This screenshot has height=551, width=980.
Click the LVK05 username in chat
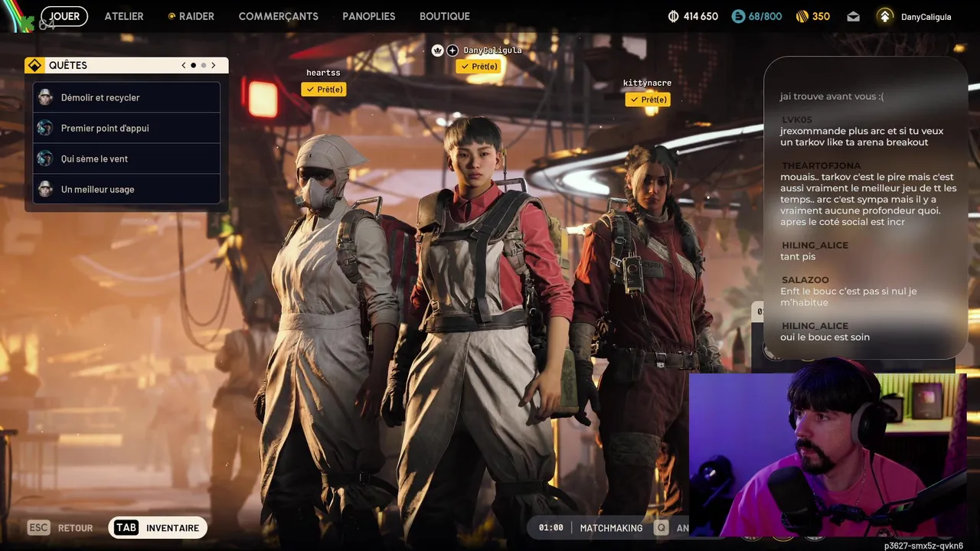coord(797,120)
